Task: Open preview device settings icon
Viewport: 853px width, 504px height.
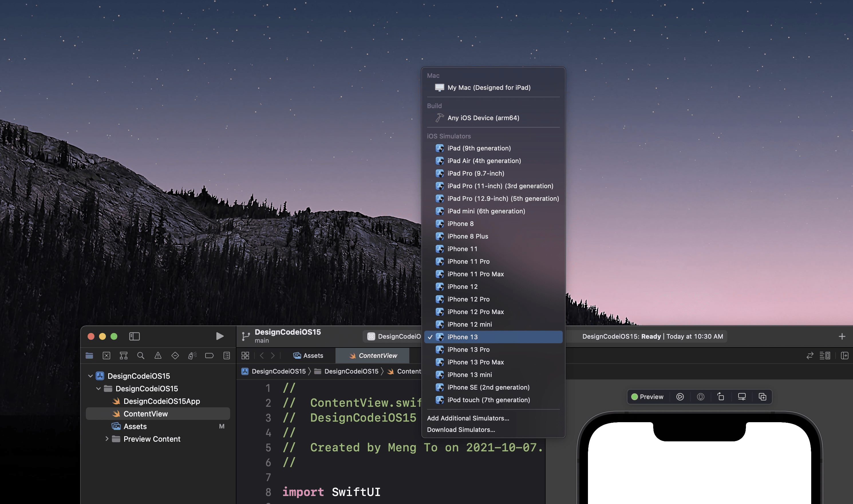Action: [701, 397]
